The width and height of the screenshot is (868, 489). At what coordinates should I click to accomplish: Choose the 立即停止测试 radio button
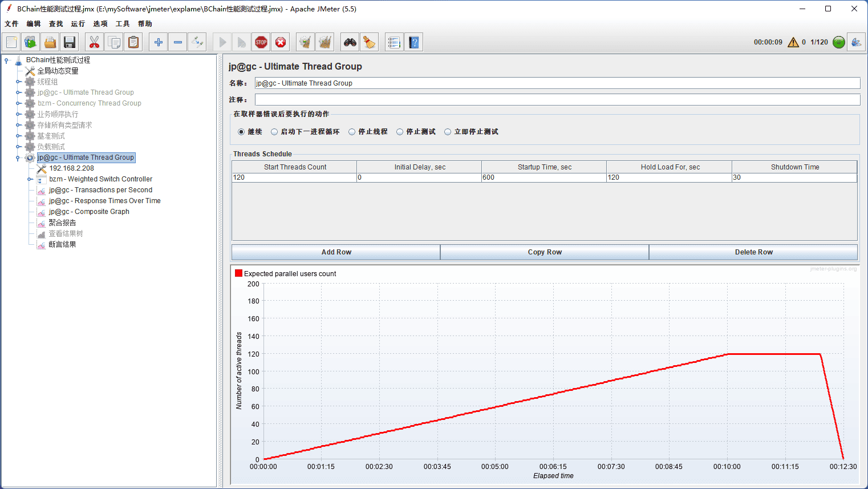point(448,132)
